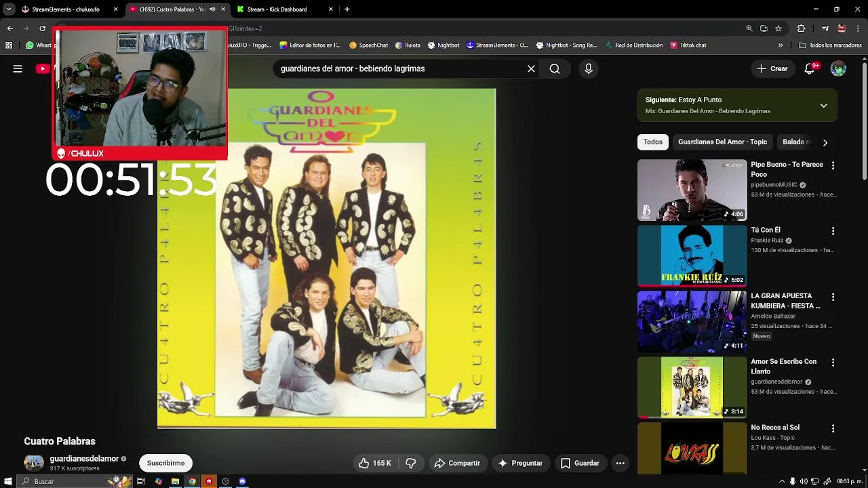This screenshot has width=868, height=488.
Task: Go back with the browser back arrow
Action: click(x=9, y=28)
